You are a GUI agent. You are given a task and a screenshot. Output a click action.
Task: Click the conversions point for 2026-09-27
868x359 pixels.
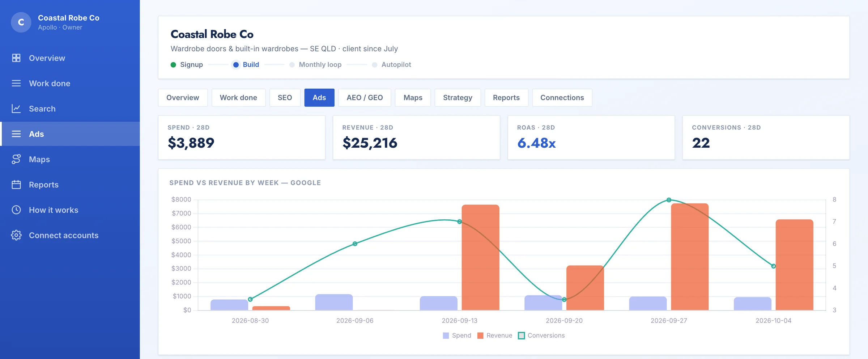[669, 200]
